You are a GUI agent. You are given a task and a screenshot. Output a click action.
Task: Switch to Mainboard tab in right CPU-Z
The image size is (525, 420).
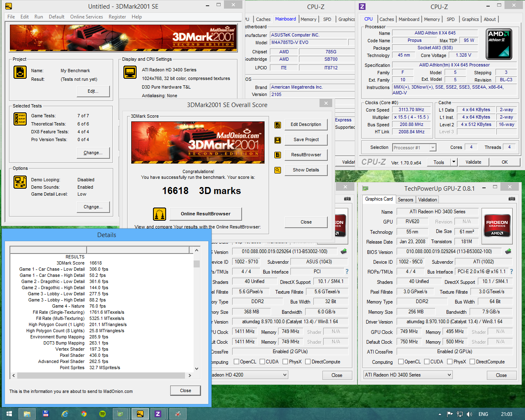(x=409, y=19)
